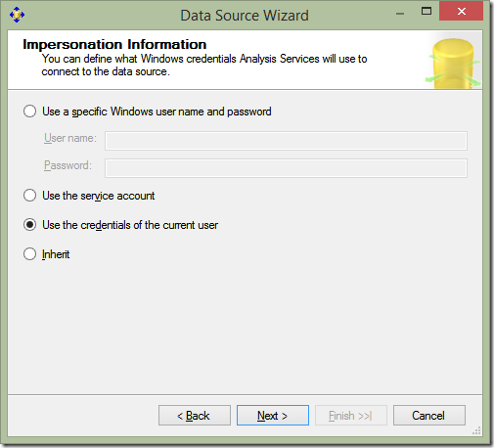
Task: Click the resize grip in bottom corner
Action: (x=477, y=431)
